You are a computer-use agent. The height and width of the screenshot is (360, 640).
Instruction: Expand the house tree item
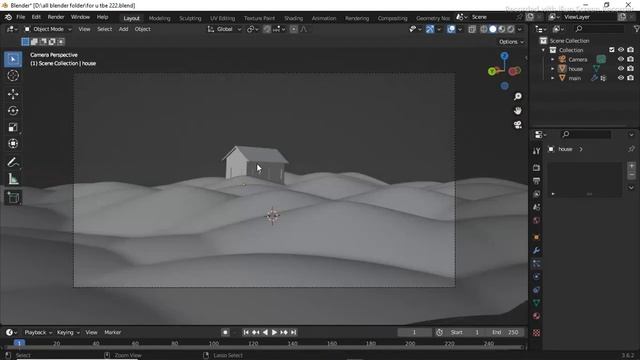553,69
